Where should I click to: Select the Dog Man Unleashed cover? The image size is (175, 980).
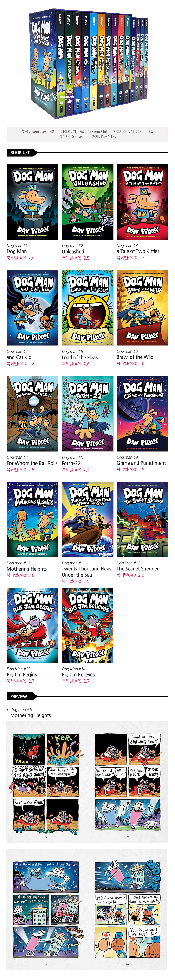point(88,202)
